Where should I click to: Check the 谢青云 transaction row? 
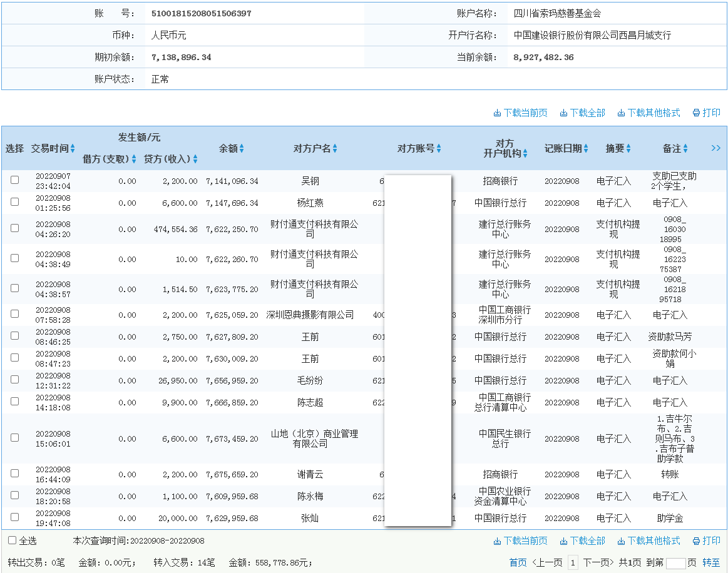(x=15, y=474)
